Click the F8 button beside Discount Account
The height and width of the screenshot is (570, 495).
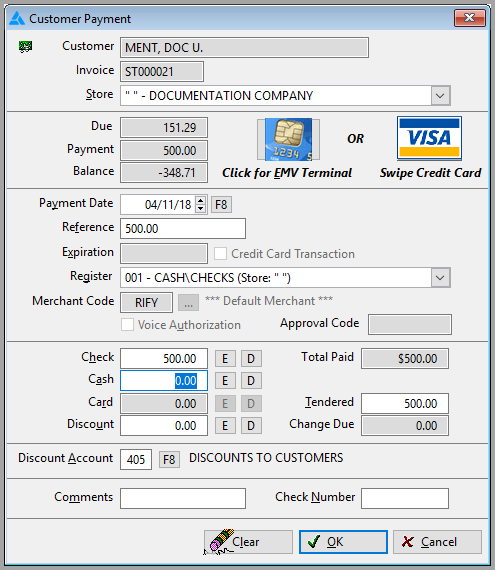click(169, 460)
